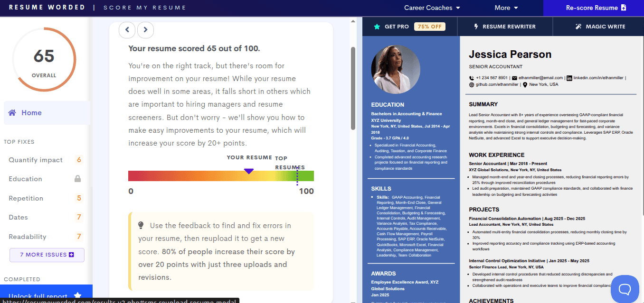Click the Quantify impact count badge 6
The height and width of the screenshot is (303, 644).
point(79,160)
